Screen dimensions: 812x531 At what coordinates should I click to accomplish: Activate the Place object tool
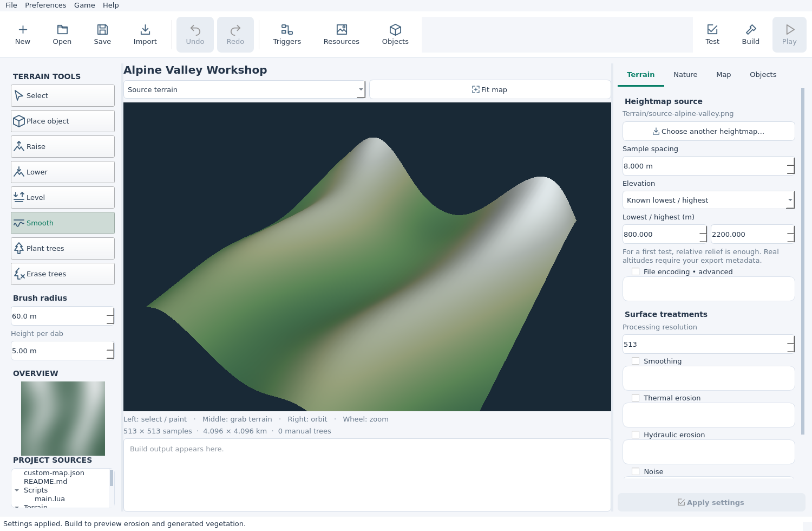coord(63,121)
